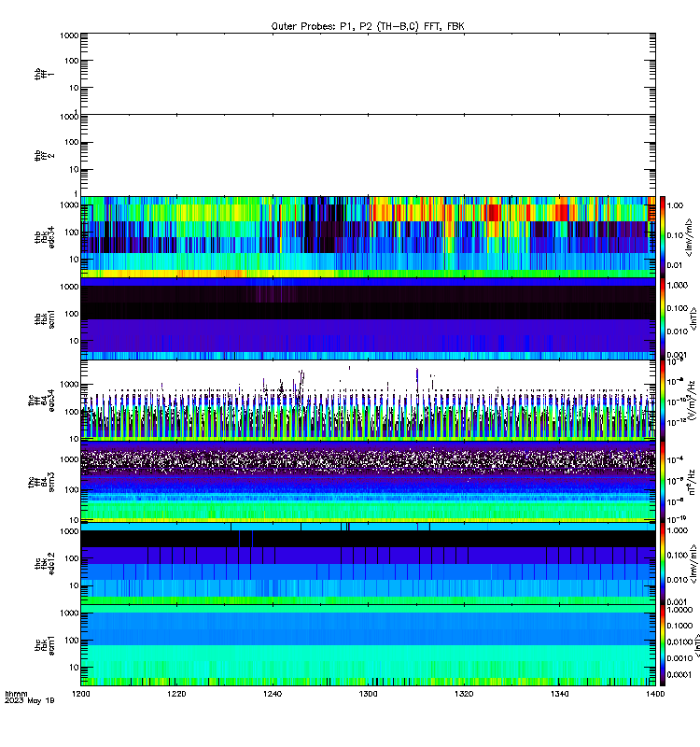
Task: Click the 'thb fff 1' y-axis label
Action: (44, 74)
